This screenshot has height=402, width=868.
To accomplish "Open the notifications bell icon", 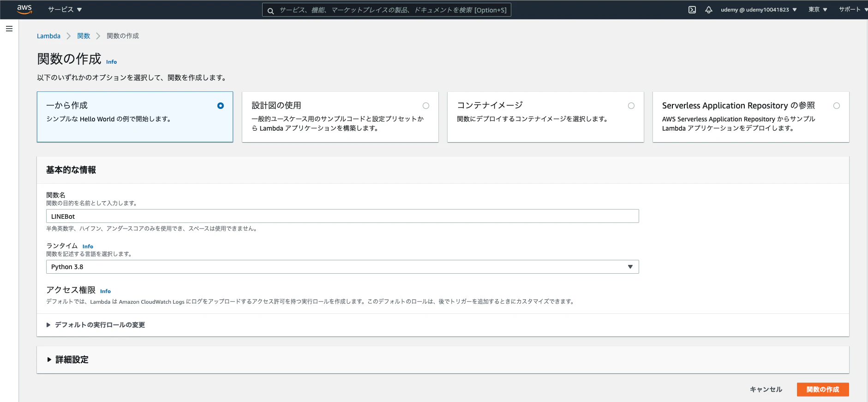I will (709, 10).
